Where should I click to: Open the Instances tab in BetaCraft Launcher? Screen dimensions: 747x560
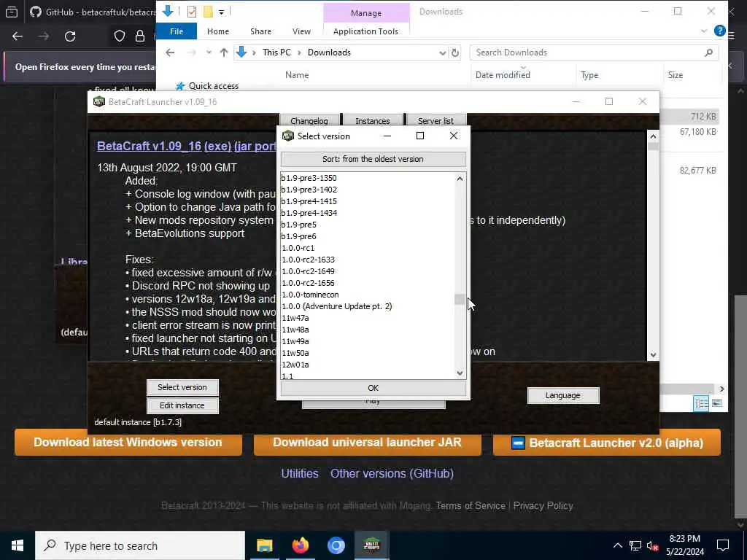[x=373, y=120]
